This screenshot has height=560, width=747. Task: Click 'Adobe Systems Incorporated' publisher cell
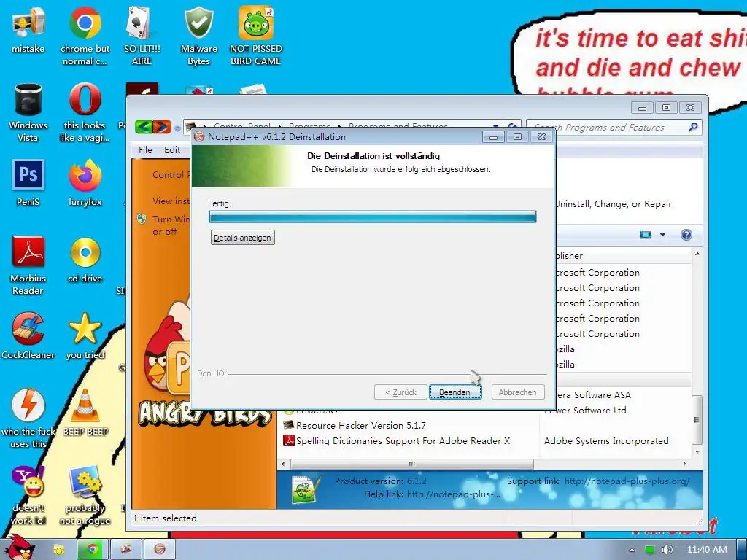coord(606,441)
